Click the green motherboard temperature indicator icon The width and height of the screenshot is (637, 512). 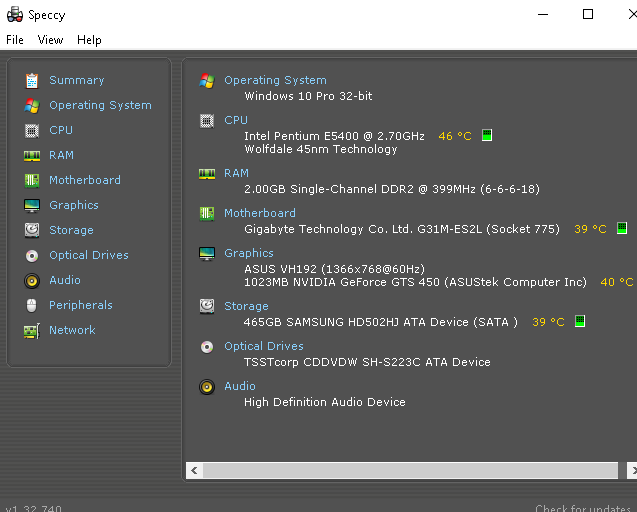(x=622, y=228)
